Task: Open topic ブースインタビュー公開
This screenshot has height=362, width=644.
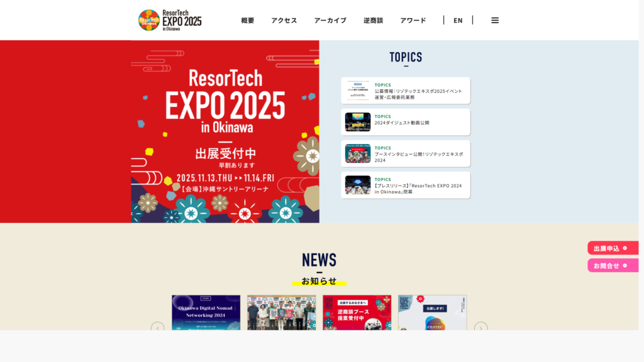Action: coord(406,153)
